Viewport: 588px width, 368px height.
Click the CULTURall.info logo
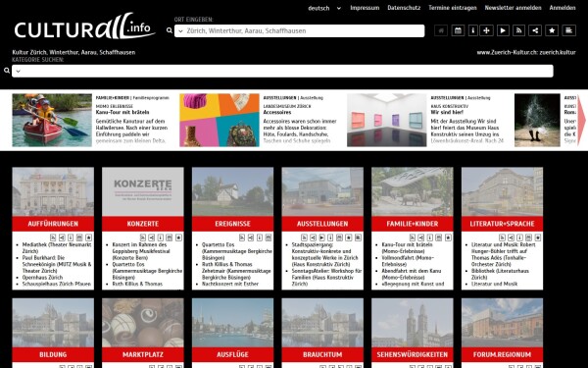(x=84, y=26)
